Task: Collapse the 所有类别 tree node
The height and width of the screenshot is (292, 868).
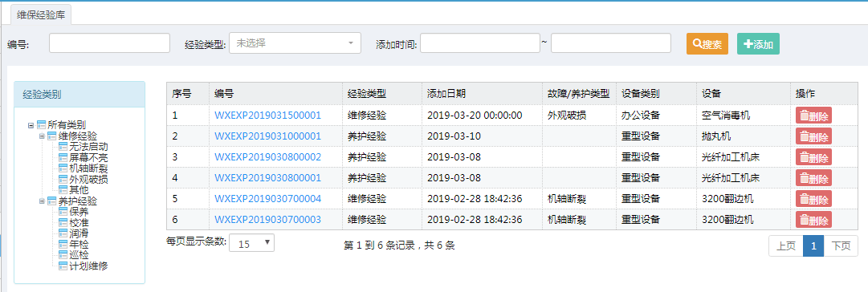Action: pyautogui.click(x=31, y=125)
